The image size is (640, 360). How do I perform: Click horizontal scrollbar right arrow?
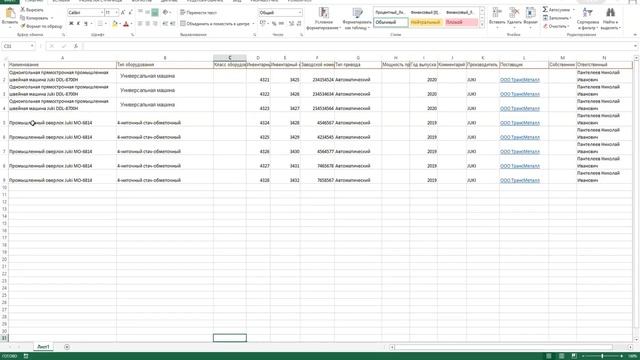pyautogui.click(x=632, y=347)
